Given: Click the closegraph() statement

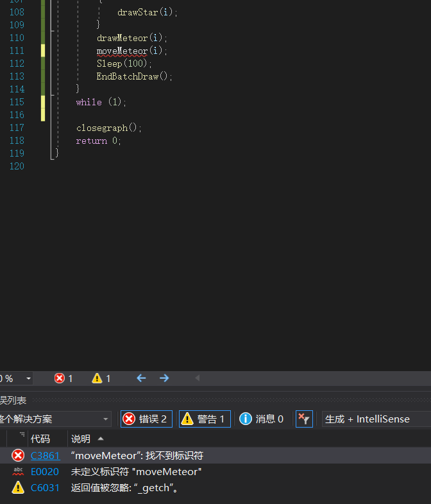Looking at the screenshot, I should 108,128.
